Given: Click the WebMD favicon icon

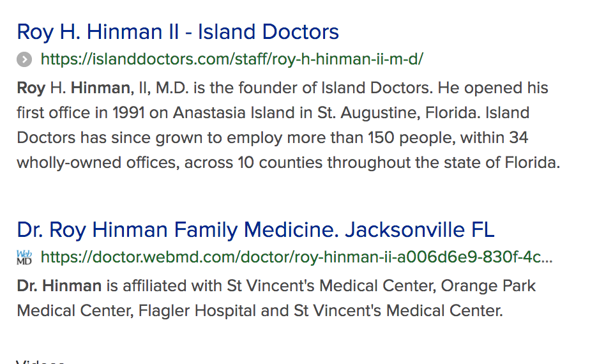Looking at the screenshot, I should 24,257.
